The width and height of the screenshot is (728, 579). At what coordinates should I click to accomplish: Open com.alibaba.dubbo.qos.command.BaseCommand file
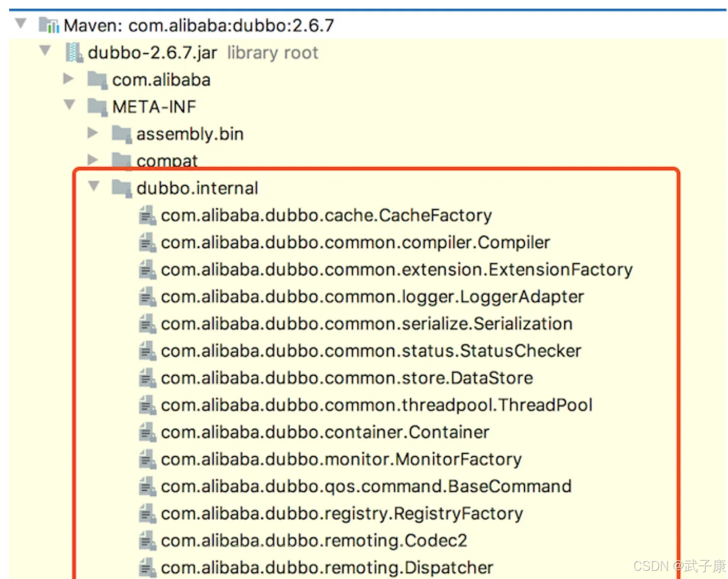(366, 487)
